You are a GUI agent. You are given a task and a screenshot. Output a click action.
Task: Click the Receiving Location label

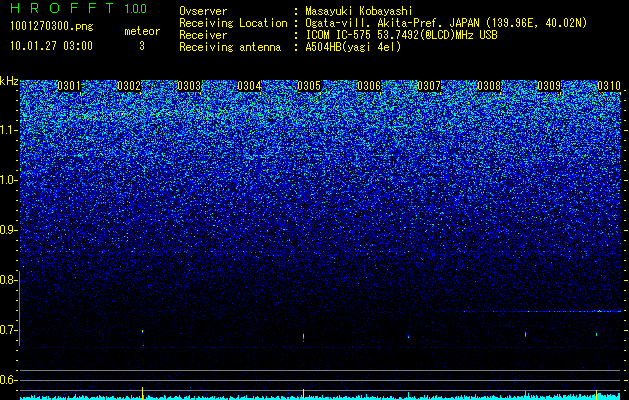(x=233, y=23)
